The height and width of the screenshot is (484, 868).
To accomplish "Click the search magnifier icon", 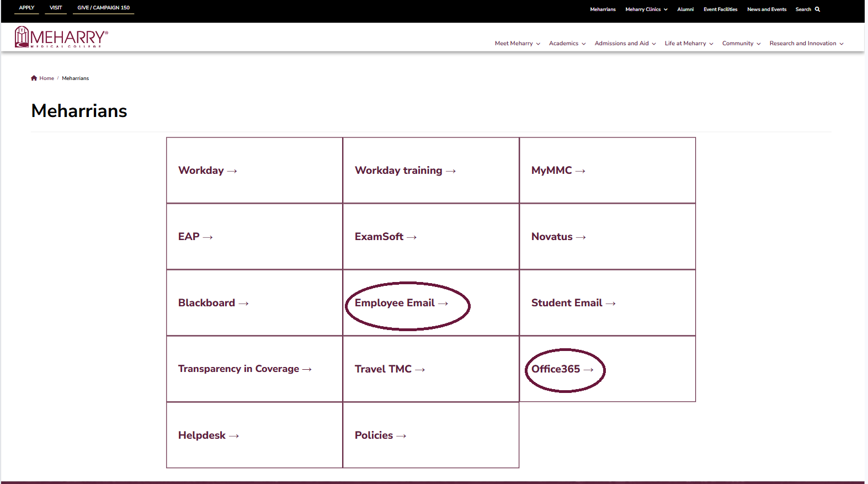I will [817, 9].
